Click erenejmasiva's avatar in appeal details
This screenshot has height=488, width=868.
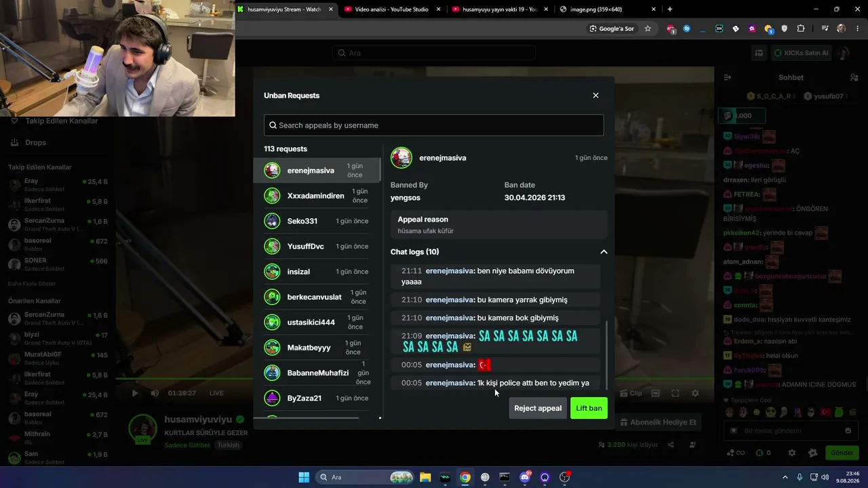(401, 158)
